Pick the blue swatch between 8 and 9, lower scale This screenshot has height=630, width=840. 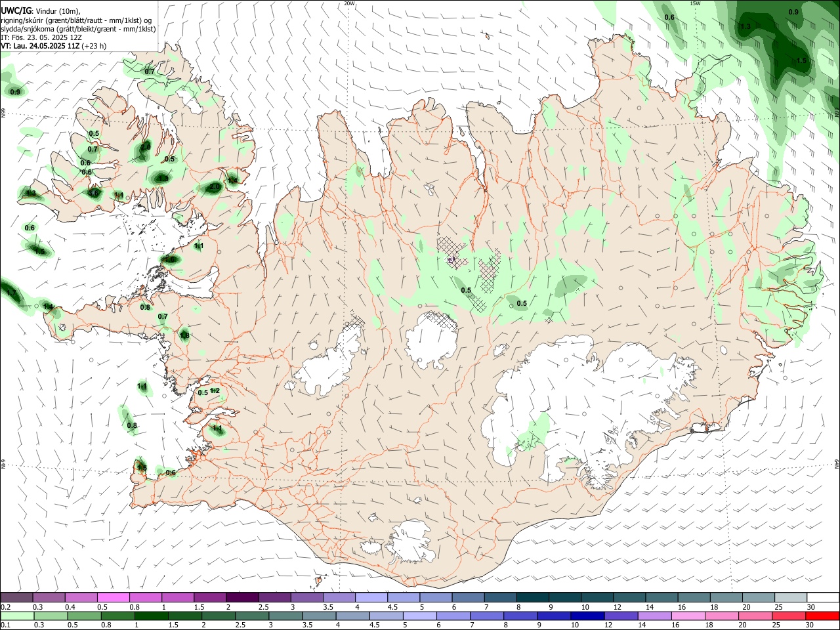[520, 616]
